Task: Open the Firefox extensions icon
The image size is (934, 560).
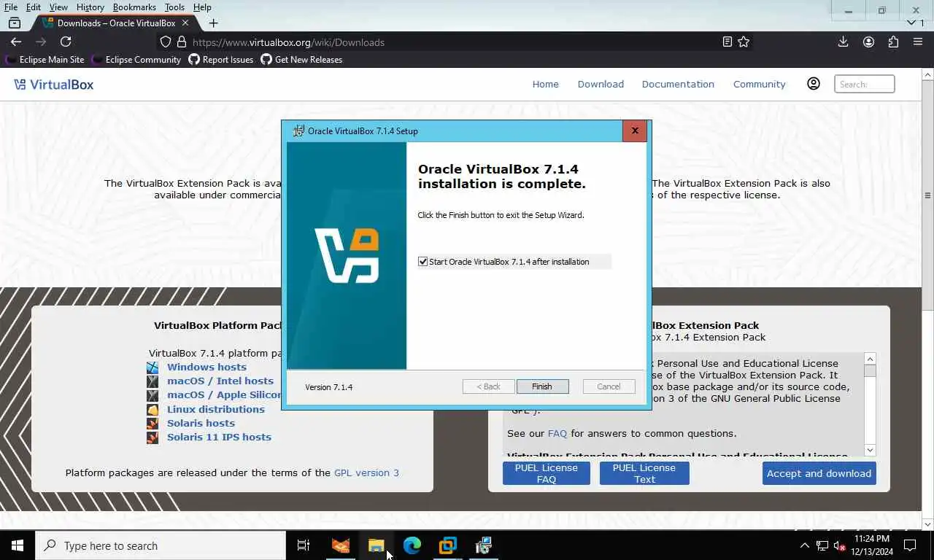Action: [893, 42]
